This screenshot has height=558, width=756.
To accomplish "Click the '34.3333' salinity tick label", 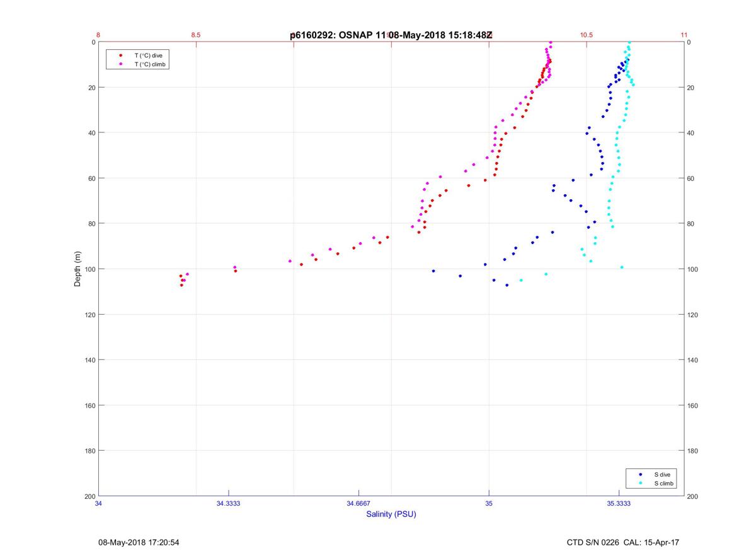I will (x=228, y=503).
